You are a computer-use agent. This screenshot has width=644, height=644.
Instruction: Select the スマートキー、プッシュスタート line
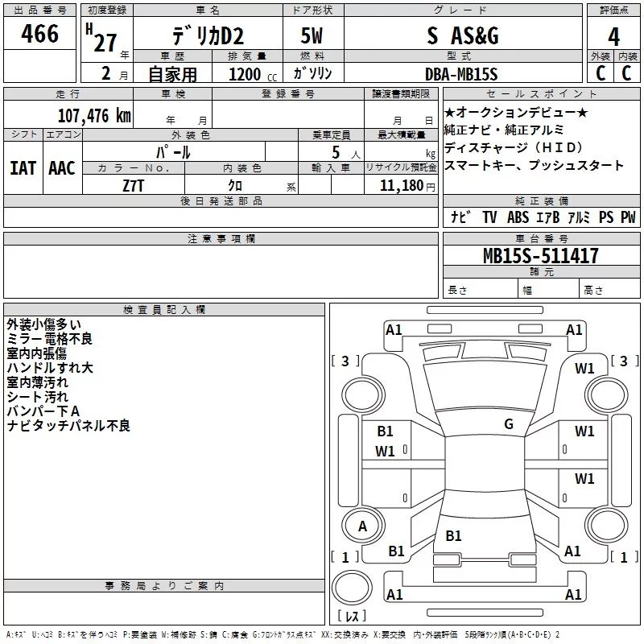point(534,165)
